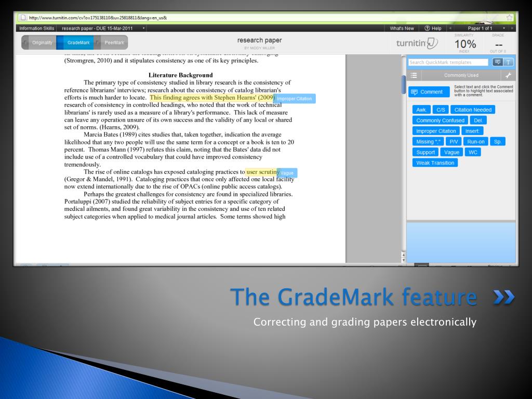The width and height of the screenshot is (532, 399).
Task: Click the blue Comment button
Action: point(429,92)
